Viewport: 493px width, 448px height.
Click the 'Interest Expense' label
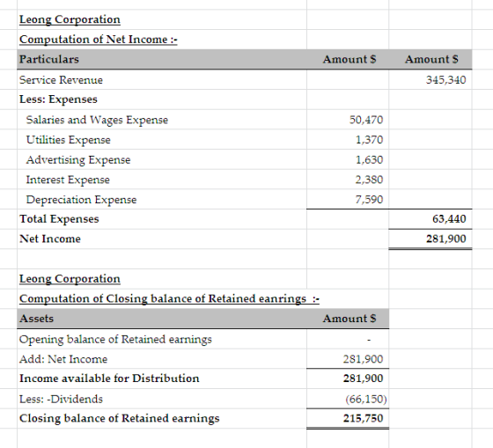pyautogui.click(x=68, y=180)
